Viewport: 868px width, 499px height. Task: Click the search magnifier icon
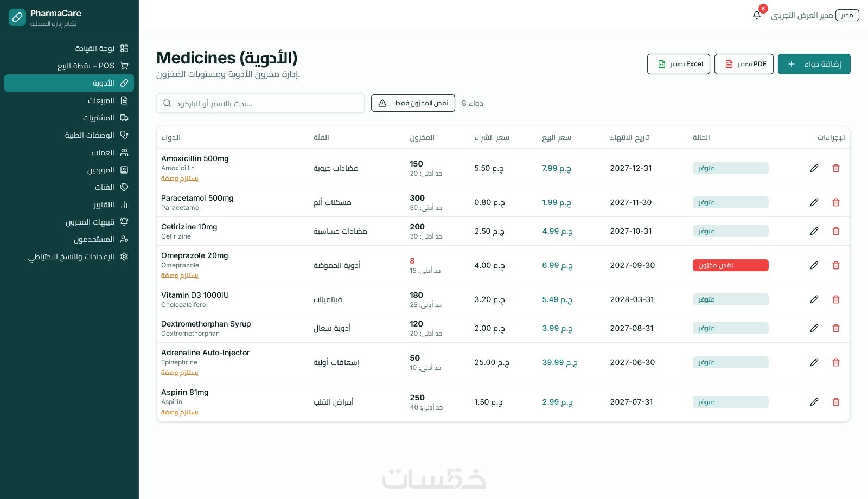click(x=167, y=103)
